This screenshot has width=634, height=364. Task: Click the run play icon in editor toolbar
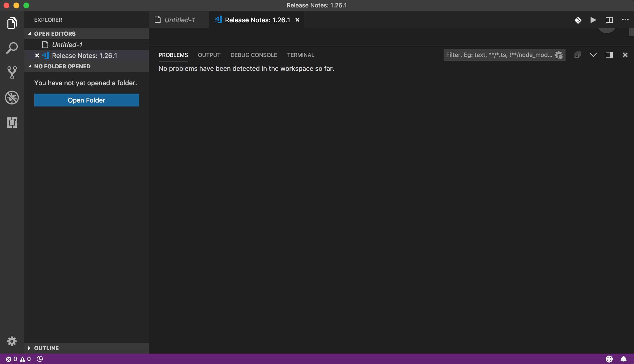tap(593, 20)
